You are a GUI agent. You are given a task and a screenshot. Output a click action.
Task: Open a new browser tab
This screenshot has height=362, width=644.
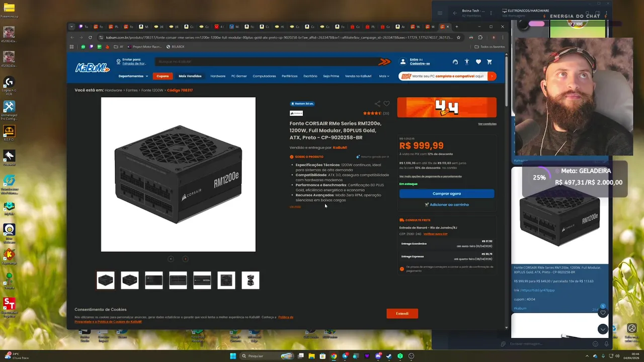click(457, 27)
